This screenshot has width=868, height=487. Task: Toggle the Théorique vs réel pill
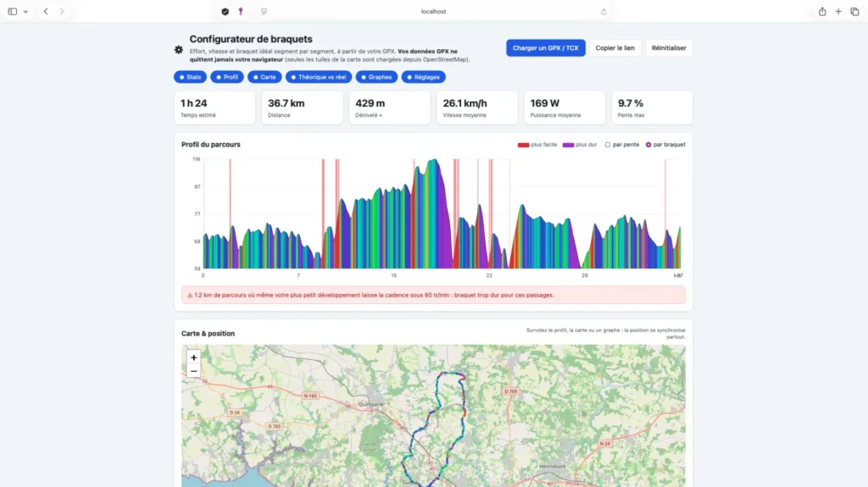coord(319,77)
